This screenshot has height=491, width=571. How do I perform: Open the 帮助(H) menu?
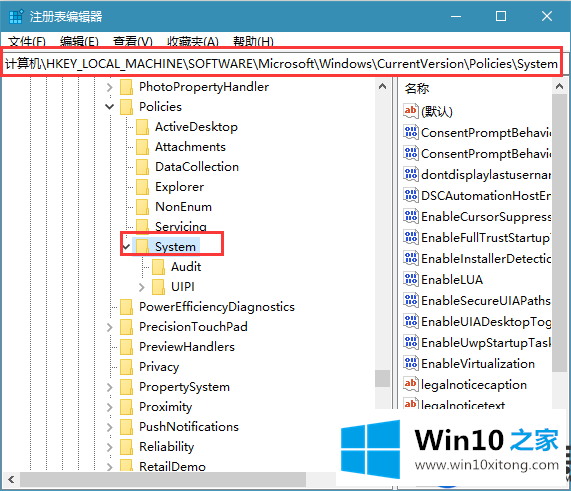253,42
